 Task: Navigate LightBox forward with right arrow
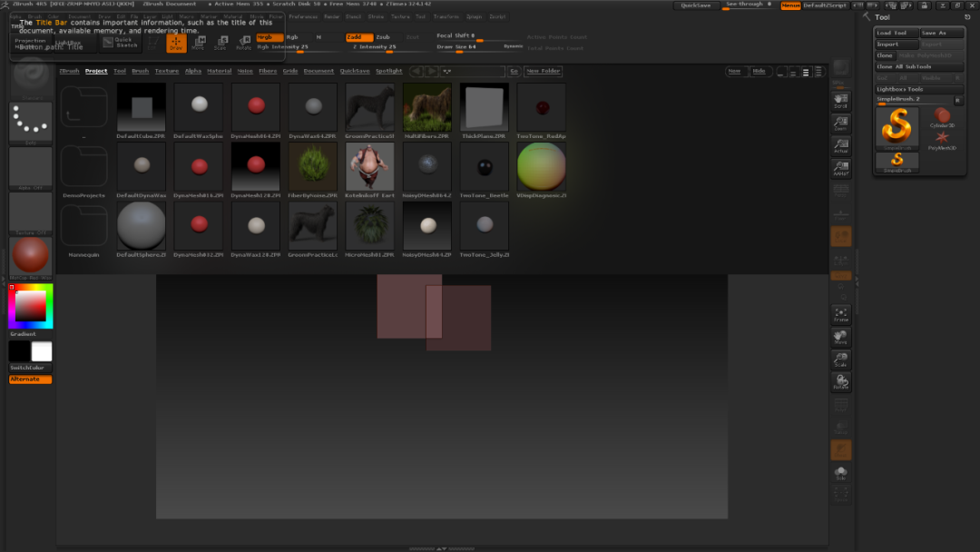431,71
